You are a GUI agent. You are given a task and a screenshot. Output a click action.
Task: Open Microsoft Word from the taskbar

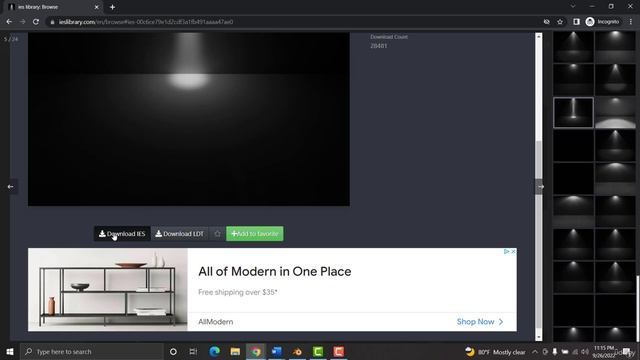[276, 351]
